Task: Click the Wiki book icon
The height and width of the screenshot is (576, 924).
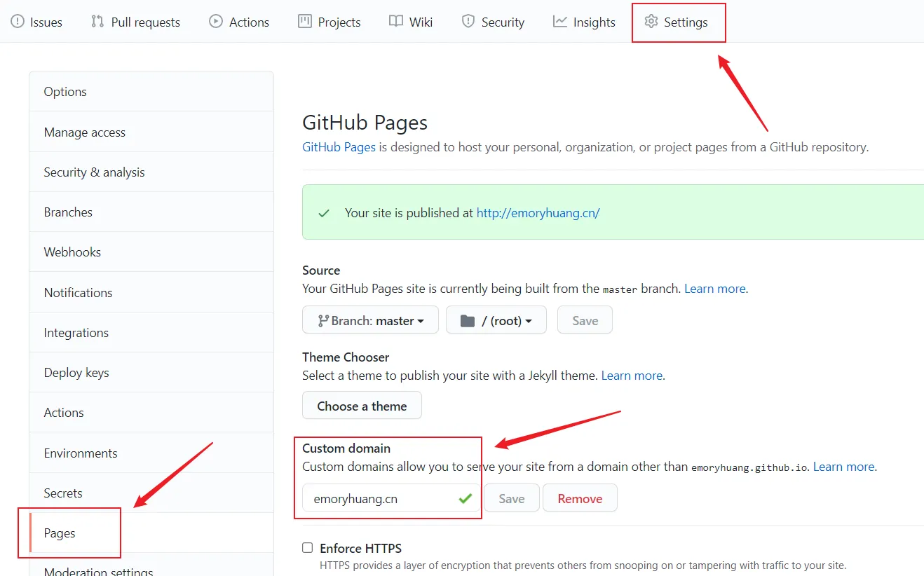Action: (x=396, y=22)
